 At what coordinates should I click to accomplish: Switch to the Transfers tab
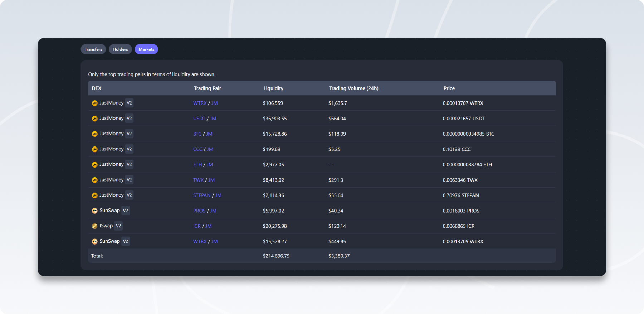pos(93,49)
